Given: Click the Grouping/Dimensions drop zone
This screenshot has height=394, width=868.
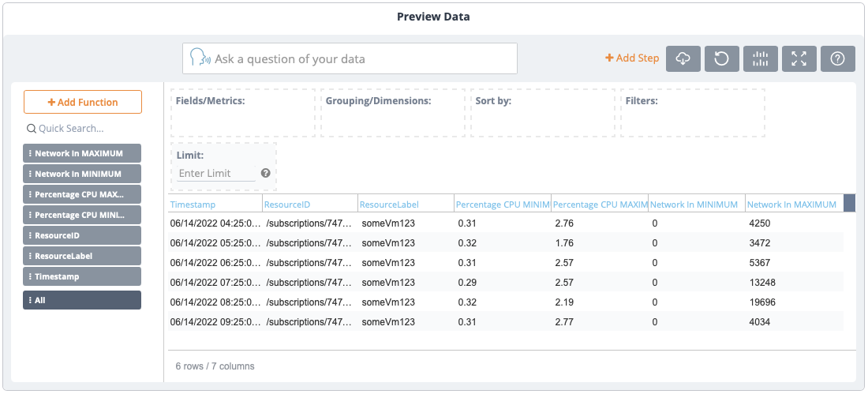Looking at the screenshot, I should pyautogui.click(x=392, y=113).
